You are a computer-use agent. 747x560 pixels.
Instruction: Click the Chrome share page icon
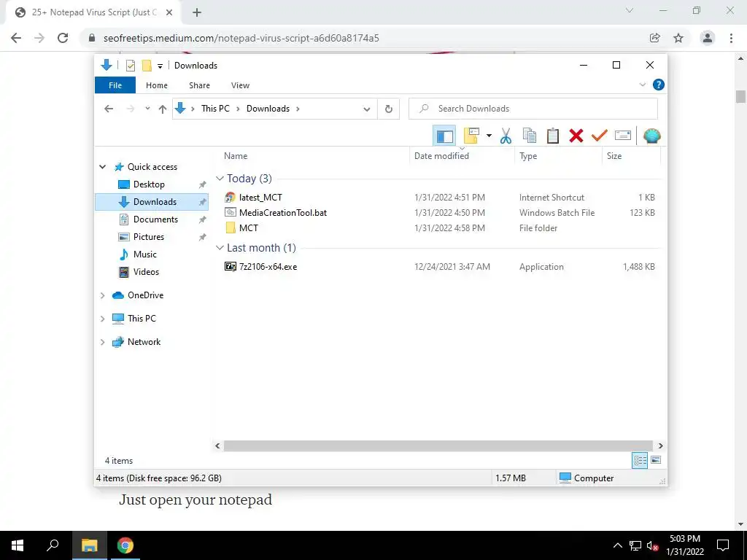[x=654, y=38]
